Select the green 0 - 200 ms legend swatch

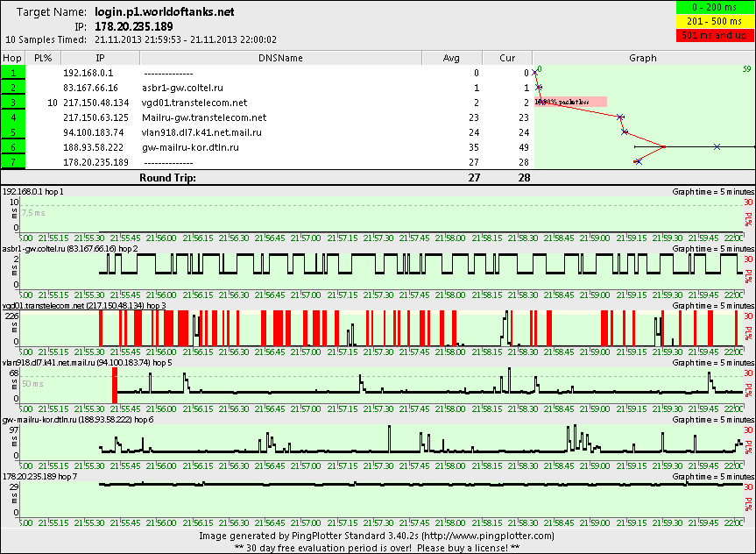(711, 8)
